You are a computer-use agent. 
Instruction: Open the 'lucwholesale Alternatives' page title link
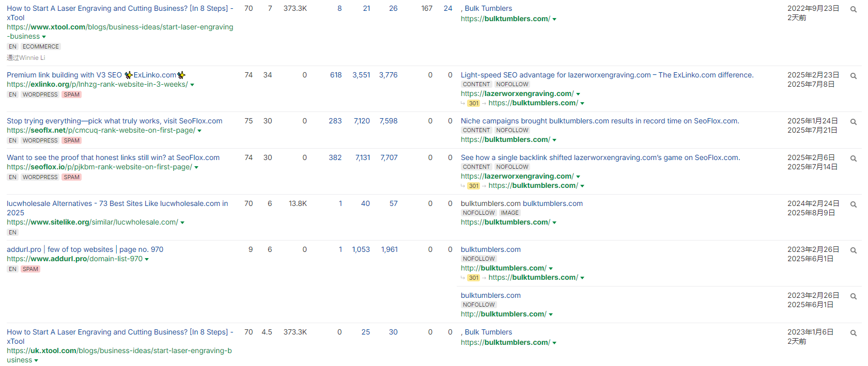(117, 203)
